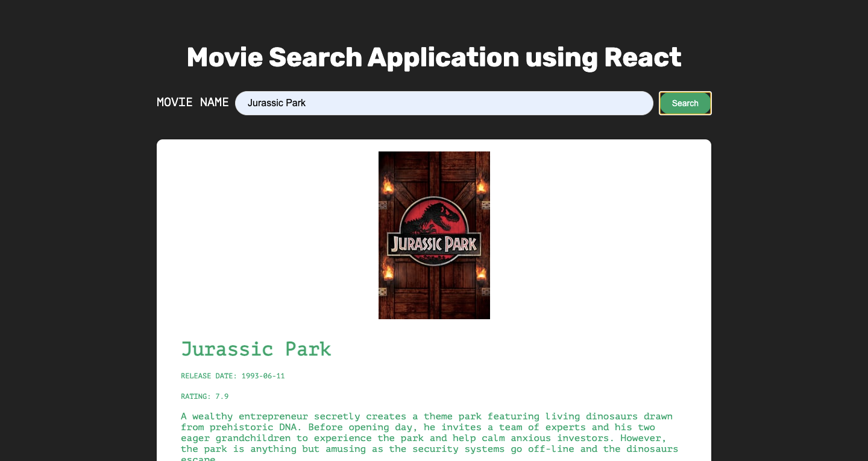Select the Jurassic Park movie title

click(x=256, y=349)
